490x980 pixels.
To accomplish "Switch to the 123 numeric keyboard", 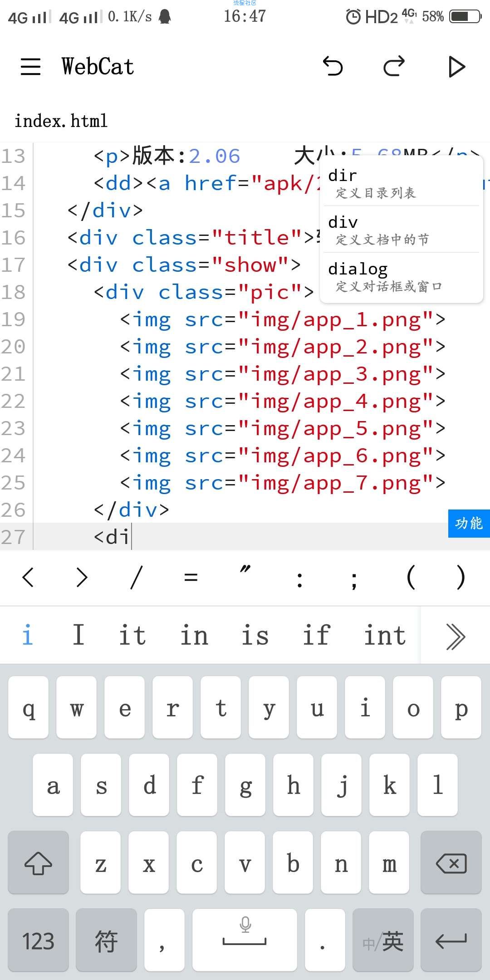I will [38, 940].
